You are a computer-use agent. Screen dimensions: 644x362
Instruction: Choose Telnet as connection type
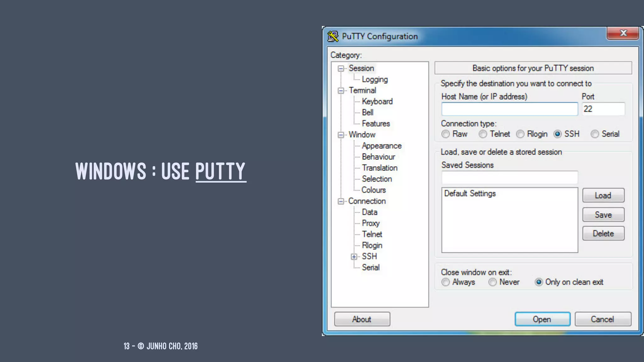[483, 134]
